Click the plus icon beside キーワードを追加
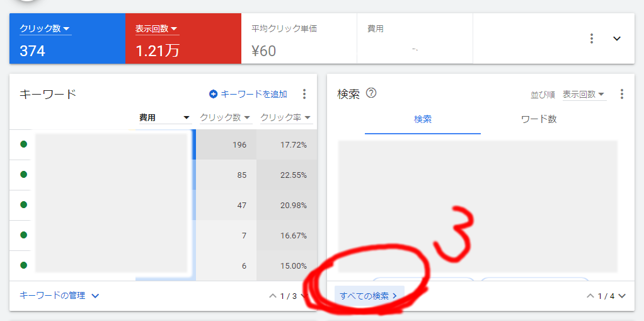 (213, 94)
